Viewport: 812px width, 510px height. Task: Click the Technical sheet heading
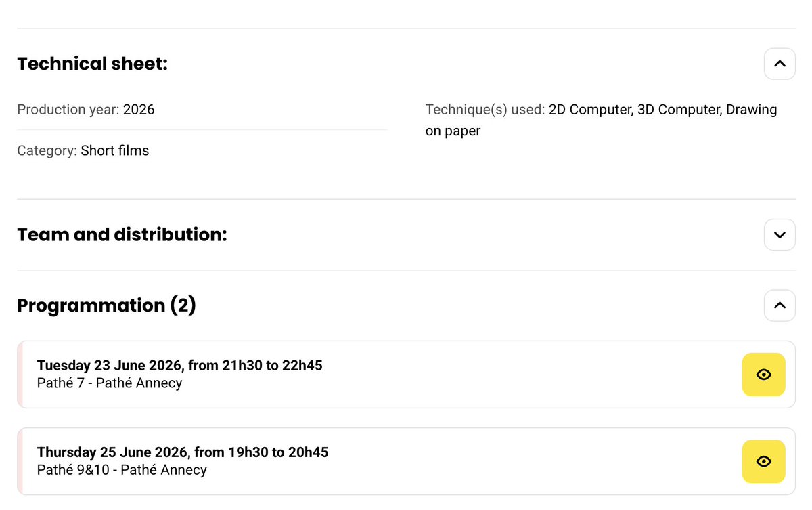92,64
